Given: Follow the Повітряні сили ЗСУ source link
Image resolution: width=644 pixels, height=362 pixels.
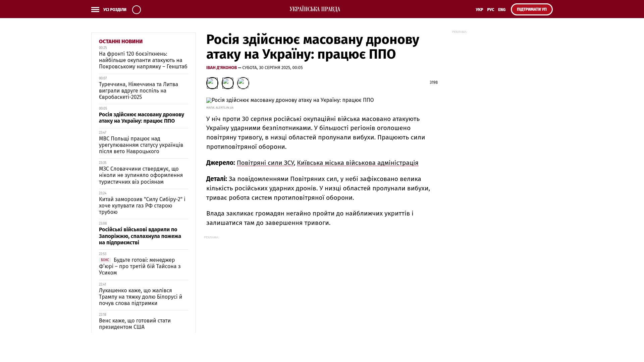Looking at the screenshot, I should tap(265, 163).
